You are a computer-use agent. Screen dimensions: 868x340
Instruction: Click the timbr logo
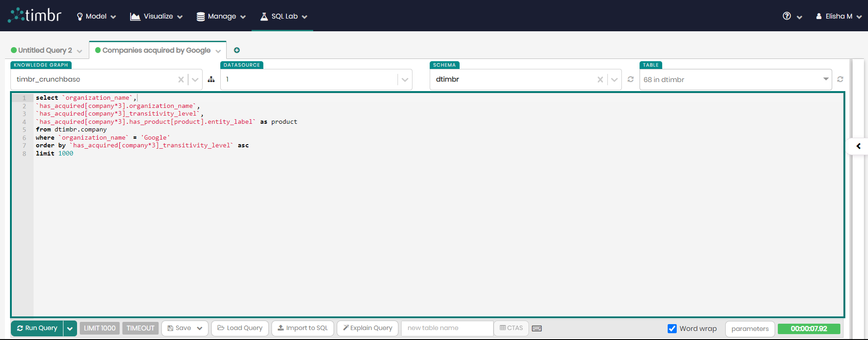click(x=34, y=15)
